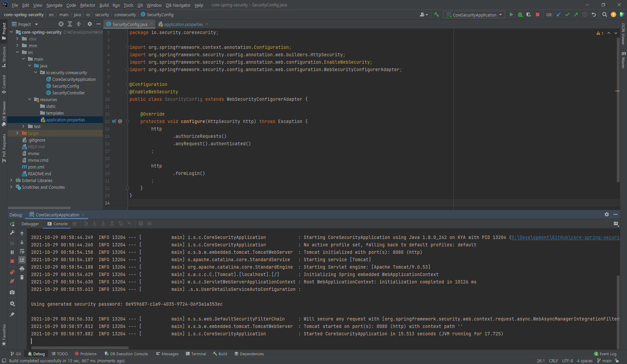Open Search Everywhere magnifier icon
627x364 pixels.
604,15
